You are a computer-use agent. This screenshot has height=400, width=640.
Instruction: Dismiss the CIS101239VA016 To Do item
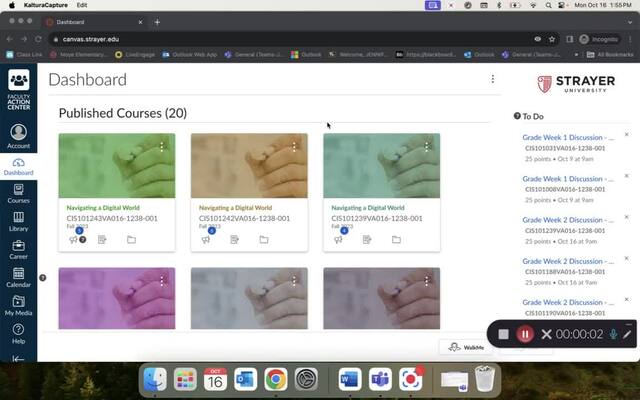click(627, 217)
